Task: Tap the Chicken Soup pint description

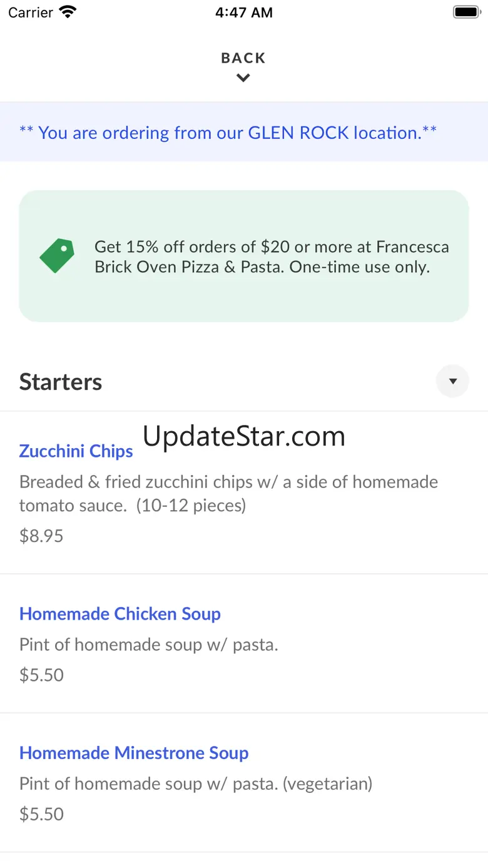Action: [149, 644]
